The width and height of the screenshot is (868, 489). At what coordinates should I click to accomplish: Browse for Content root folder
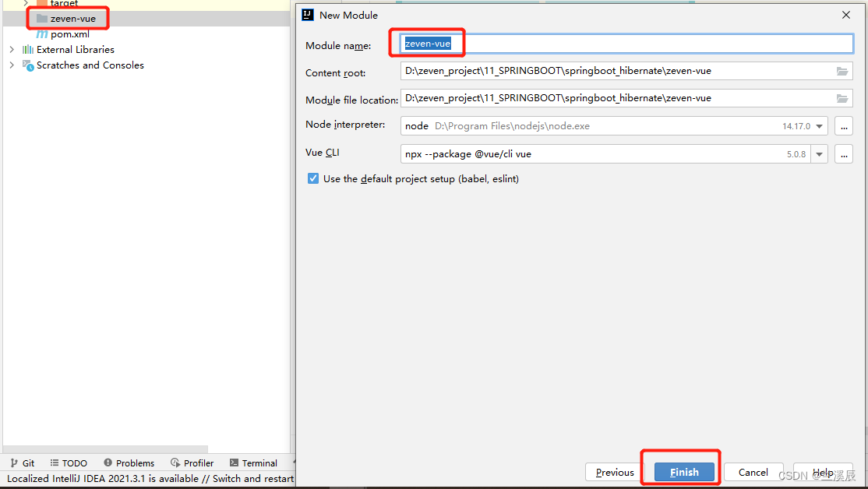pos(842,72)
